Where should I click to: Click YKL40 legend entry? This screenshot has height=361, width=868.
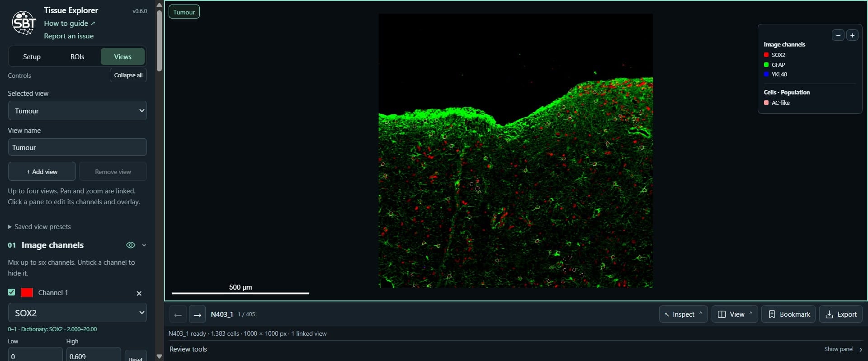pos(776,74)
